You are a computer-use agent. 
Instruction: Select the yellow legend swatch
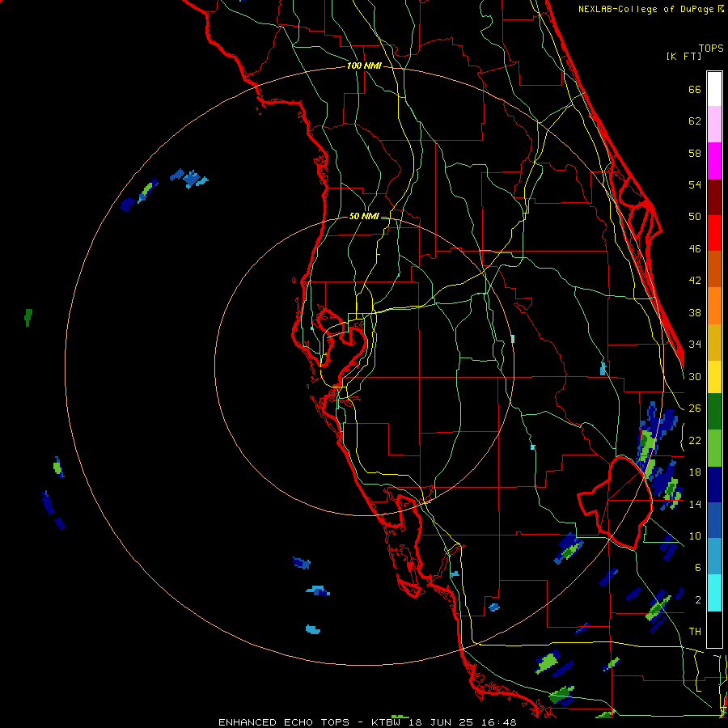click(714, 377)
